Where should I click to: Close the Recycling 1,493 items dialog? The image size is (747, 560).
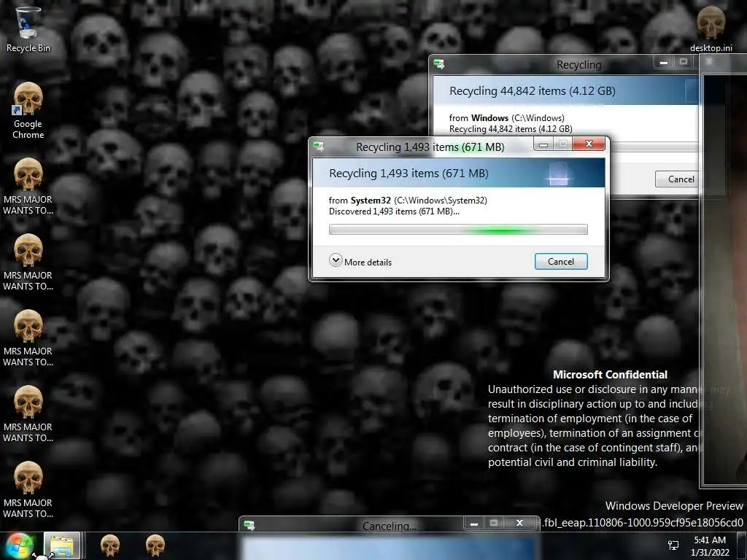pyautogui.click(x=589, y=144)
